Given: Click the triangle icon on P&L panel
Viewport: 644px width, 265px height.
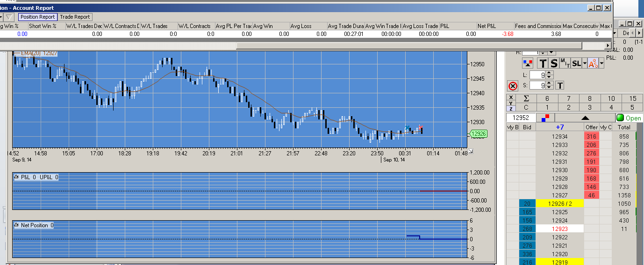Looking at the screenshot, I should (x=16, y=177).
